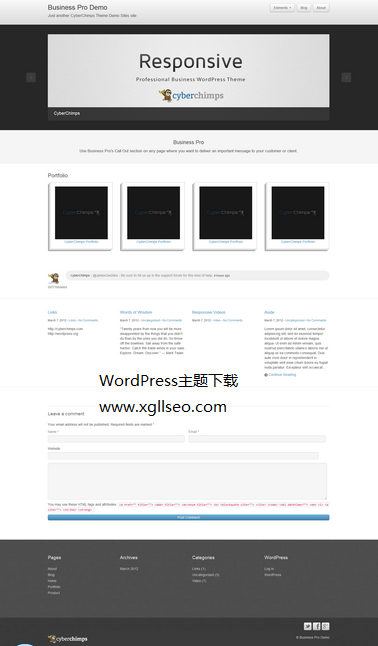Viewport: 378px width, 646px height.
Task: Open the Words of Wisdom post title
Action: [136, 312]
